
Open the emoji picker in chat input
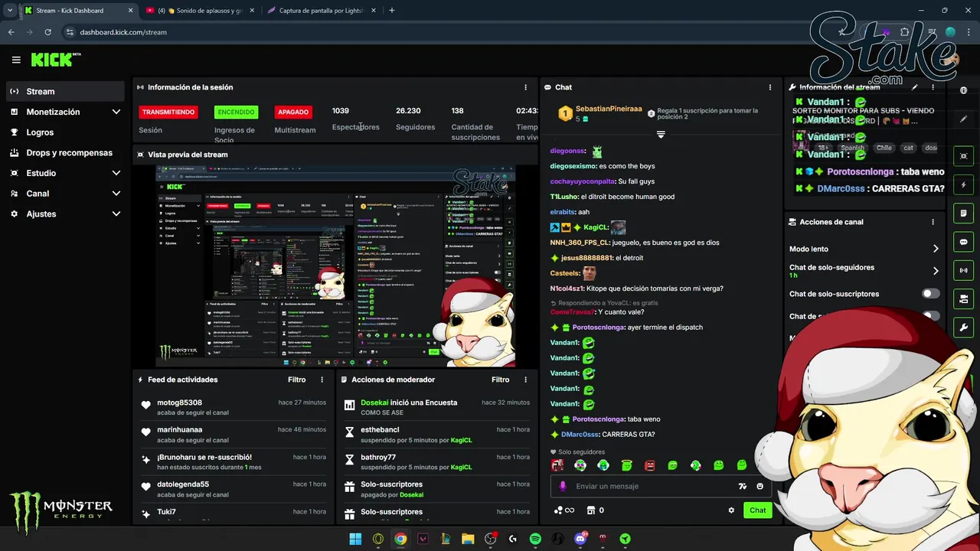(x=760, y=486)
